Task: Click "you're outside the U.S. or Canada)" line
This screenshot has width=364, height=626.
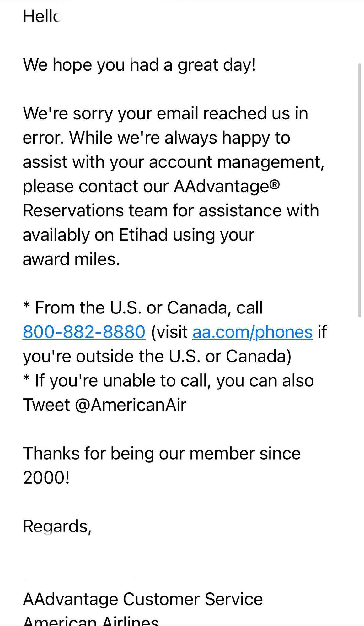Action: click(x=157, y=356)
